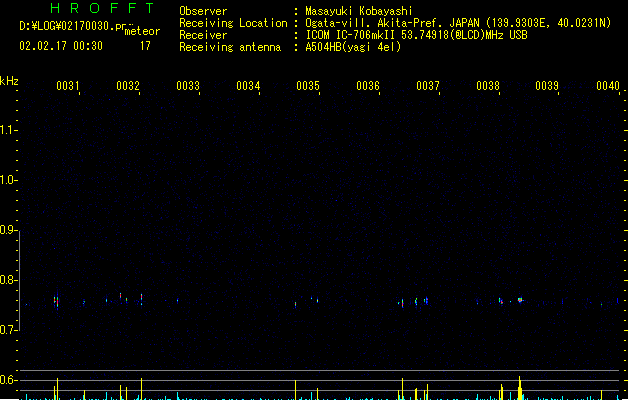Click the 1.0 kHz frequency axis label
The height and width of the screenshot is (400, 629).
coord(7,180)
